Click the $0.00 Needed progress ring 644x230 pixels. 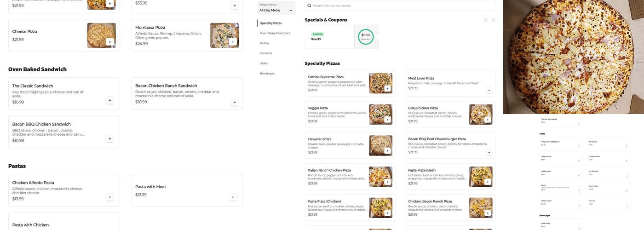tap(366, 37)
